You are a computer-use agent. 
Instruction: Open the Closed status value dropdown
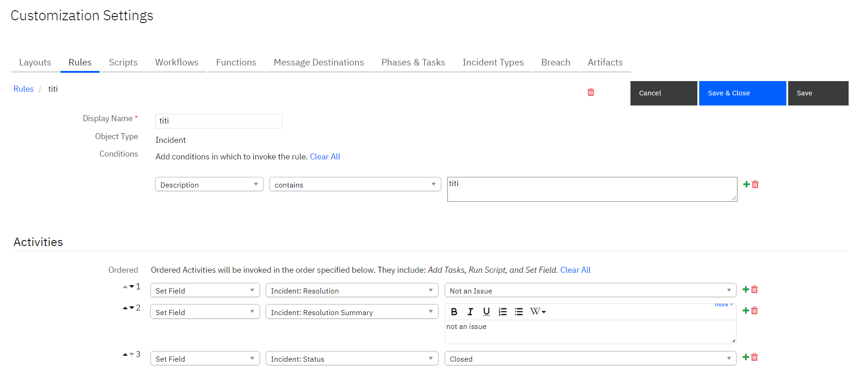coord(590,358)
